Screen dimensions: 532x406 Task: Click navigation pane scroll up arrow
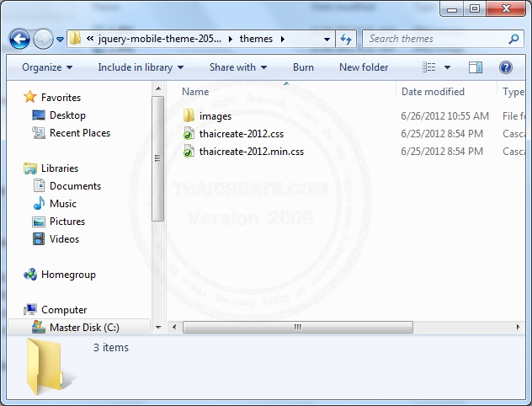click(x=158, y=88)
